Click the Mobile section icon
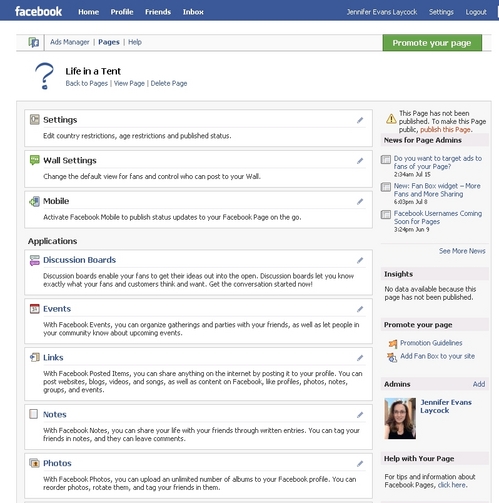This screenshot has width=499, height=503. [x=34, y=201]
